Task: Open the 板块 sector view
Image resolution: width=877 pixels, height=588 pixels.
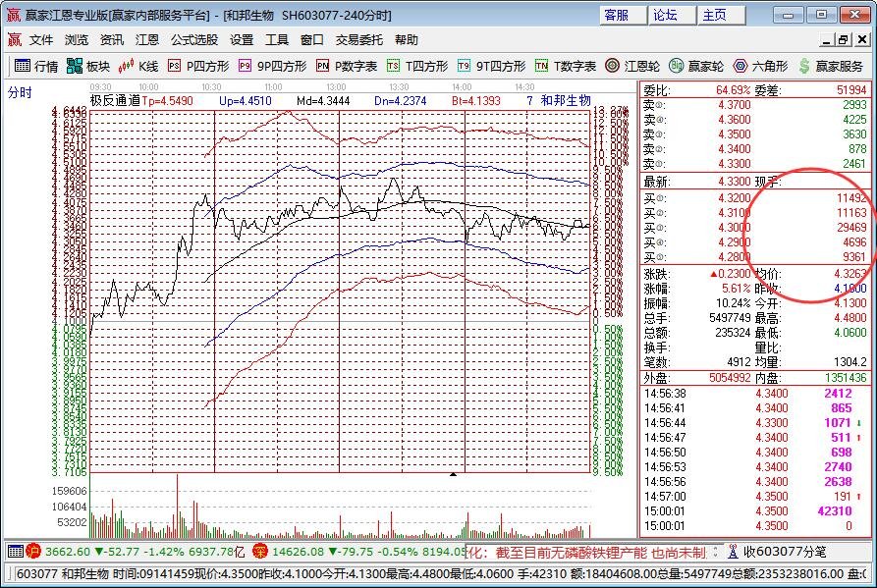Action: pyautogui.click(x=88, y=66)
